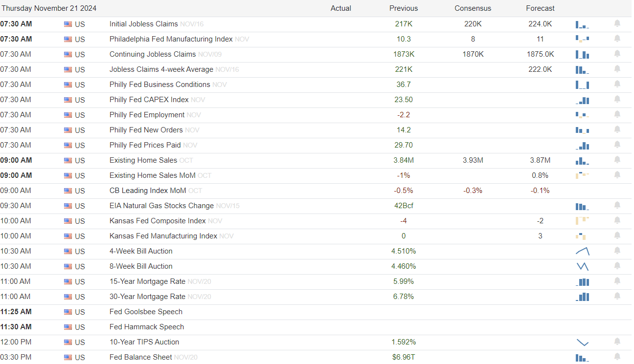
Task: Click bell icon for 4-Week Bill Auction
Action: 617,251
